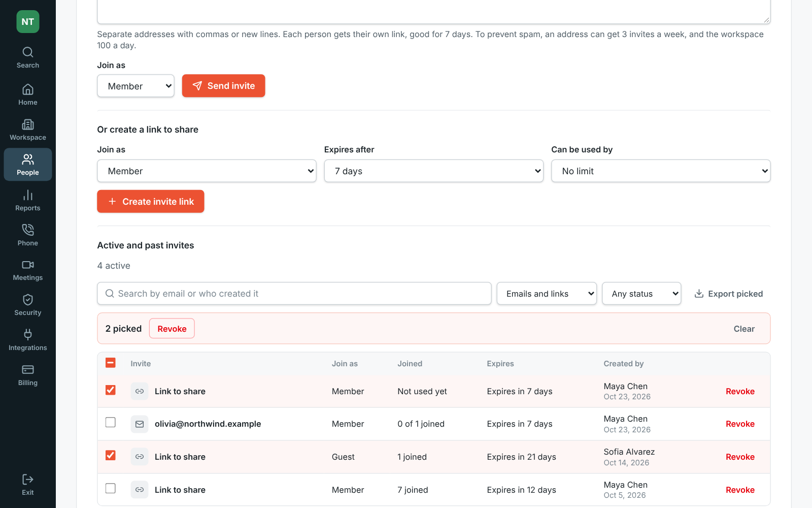Toggle the select-all header checkbox
This screenshot has height=508, width=812.
[111, 363]
